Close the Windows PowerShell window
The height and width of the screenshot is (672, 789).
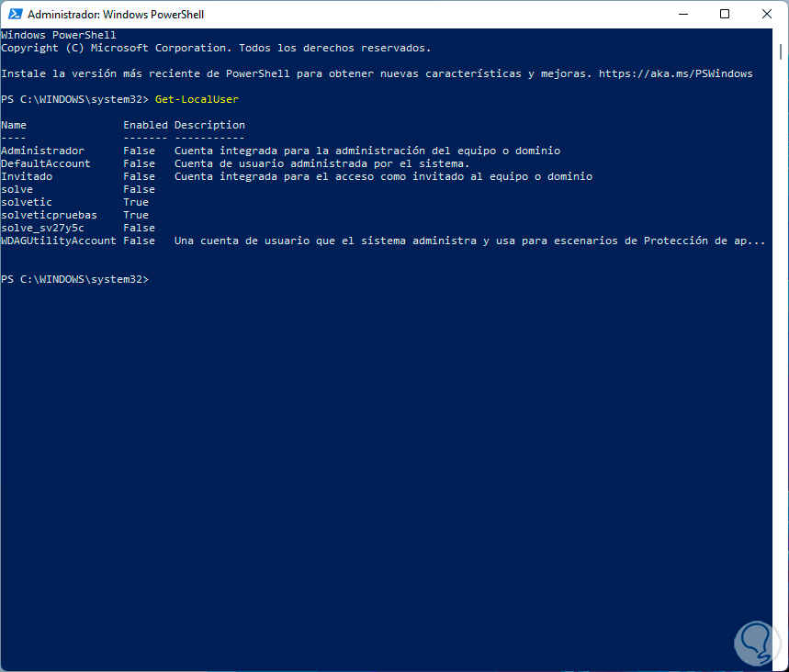tap(767, 15)
